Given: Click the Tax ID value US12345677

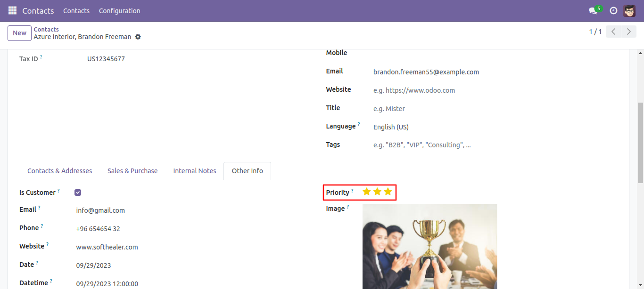Looking at the screenshot, I should pyautogui.click(x=106, y=59).
